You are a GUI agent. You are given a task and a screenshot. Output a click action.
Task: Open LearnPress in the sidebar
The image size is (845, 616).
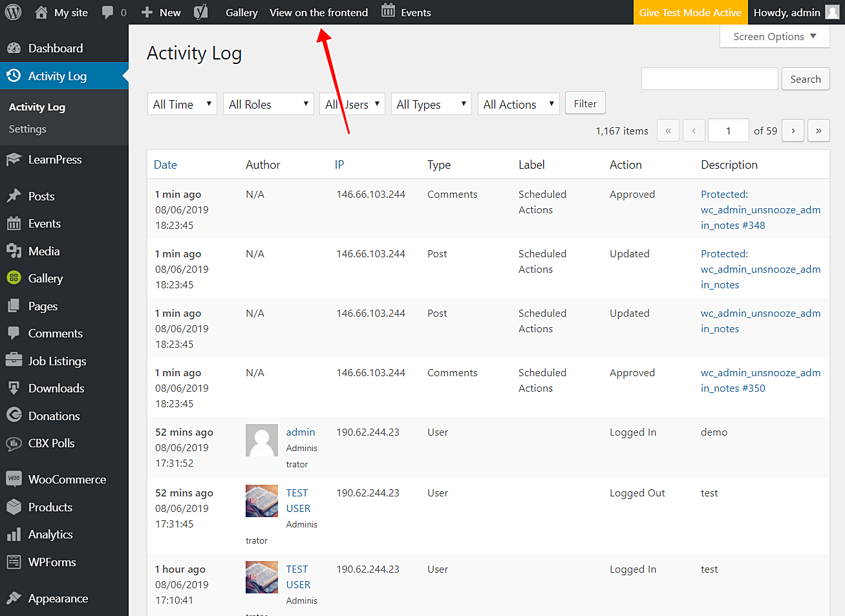pyautogui.click(x=55, y=160)
